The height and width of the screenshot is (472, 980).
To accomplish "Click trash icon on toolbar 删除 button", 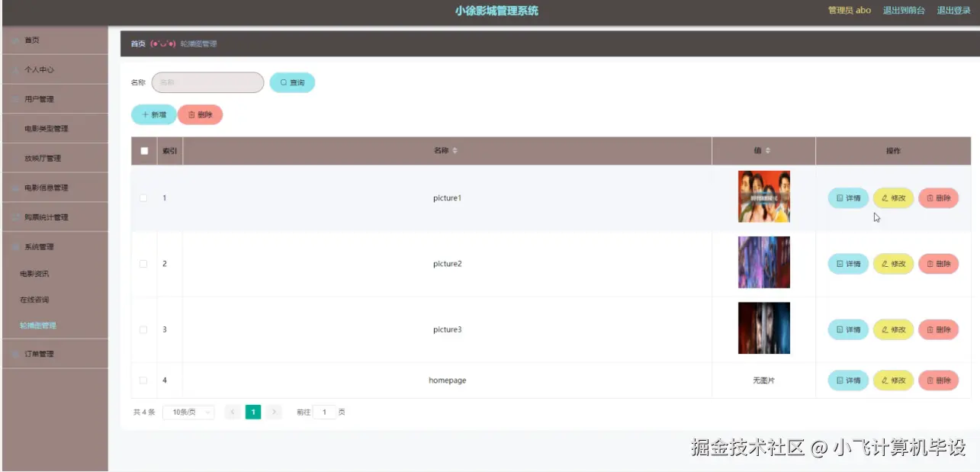I will (x=191, y=114).
